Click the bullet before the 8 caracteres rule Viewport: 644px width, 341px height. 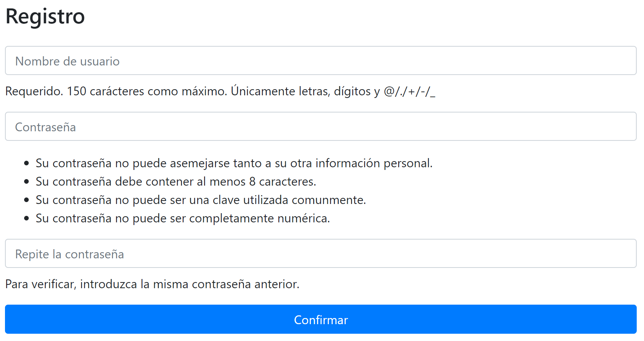pyautogui.click(x=26, y=181)
